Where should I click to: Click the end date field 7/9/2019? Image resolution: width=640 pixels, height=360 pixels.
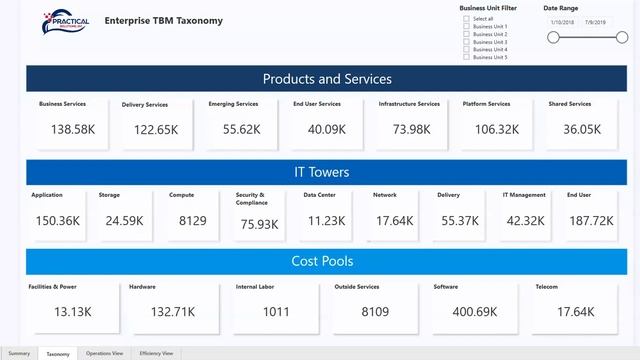(595, 22)
